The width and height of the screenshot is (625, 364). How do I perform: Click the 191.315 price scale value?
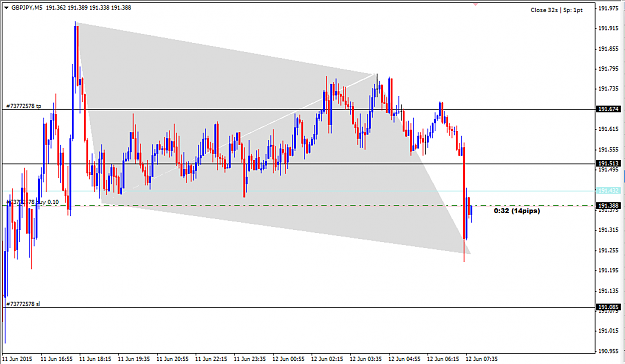(x=608, y=230)
